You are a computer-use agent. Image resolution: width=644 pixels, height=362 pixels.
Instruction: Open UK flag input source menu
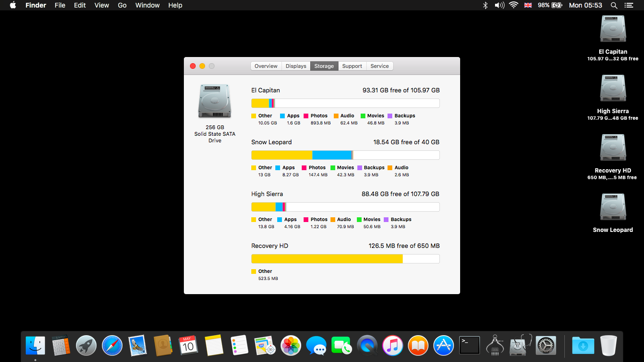[528, 5]
